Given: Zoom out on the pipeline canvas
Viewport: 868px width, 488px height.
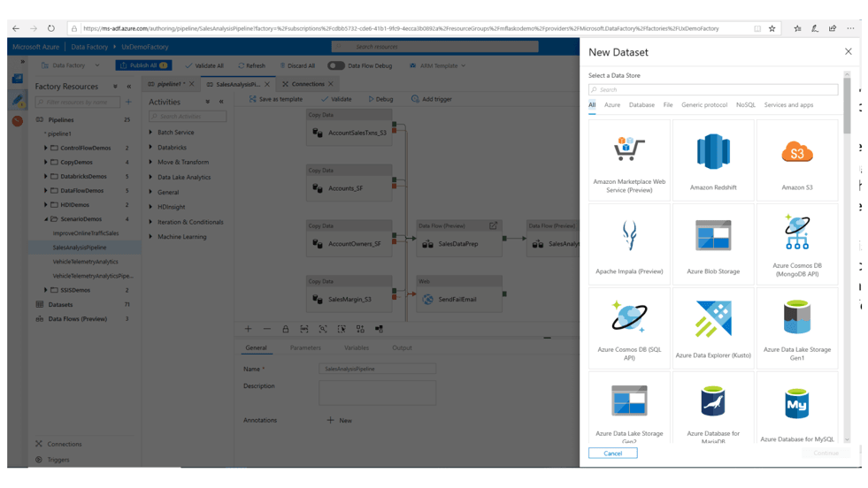Looking at the screenshot, I should 267,329.
